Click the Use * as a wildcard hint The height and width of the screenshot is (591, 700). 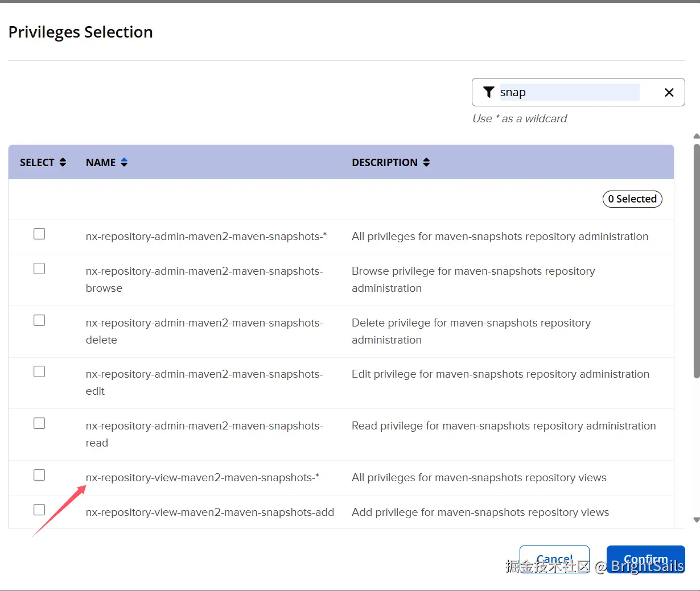[x=520, y=119]
